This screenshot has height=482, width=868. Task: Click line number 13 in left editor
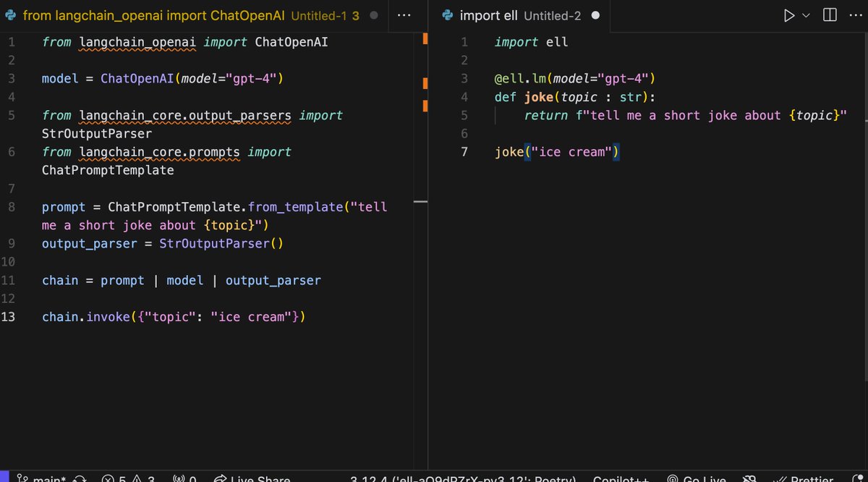coord(8,317)
